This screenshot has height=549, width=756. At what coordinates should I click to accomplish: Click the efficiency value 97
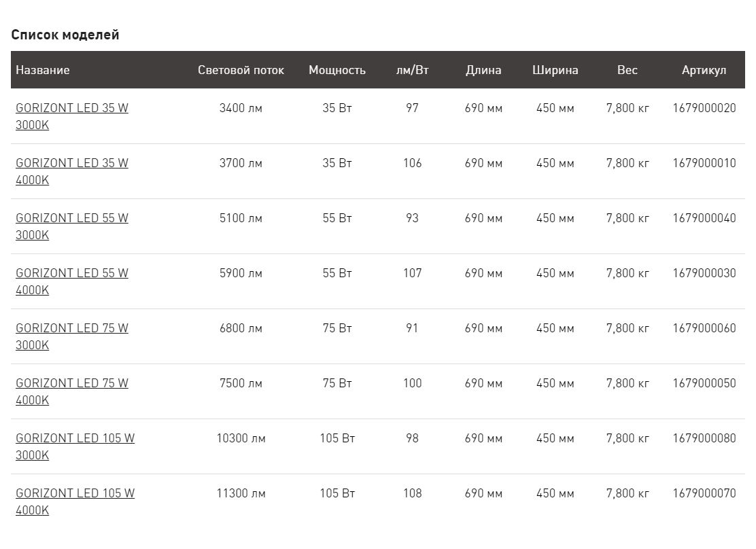pos(412,107)
